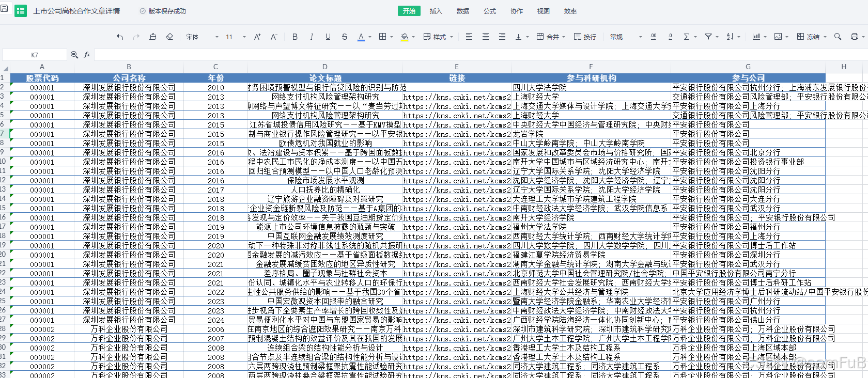The height and width of the screenshot is (378, 868).
Task: Increase decimal places icon
Action: 654,37
